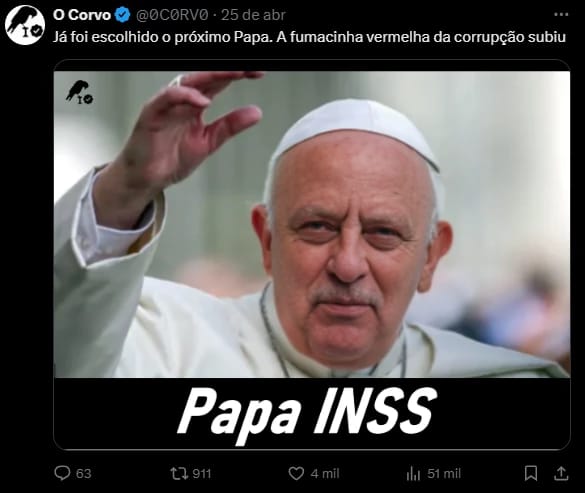Click the repost arrows icon
This screenshot has width=585, height=493.
click(x=178, y=473)
